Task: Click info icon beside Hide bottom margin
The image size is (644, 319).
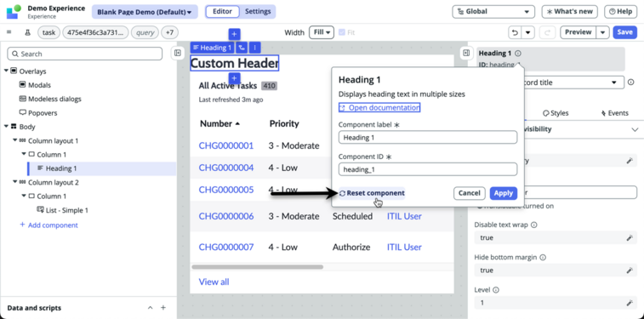Action: click(543, 258)
